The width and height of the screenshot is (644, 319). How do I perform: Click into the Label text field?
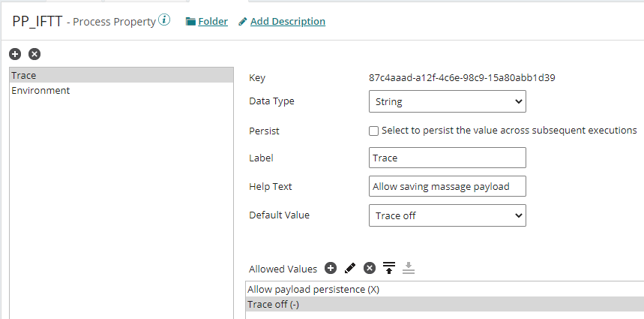tap(448, 158)
